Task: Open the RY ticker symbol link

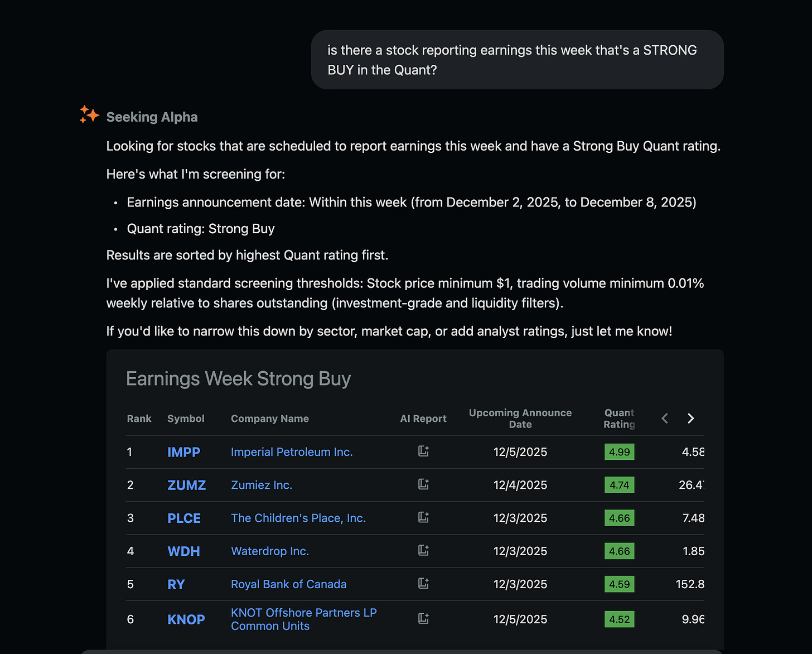Action: (x=176, y=584)
